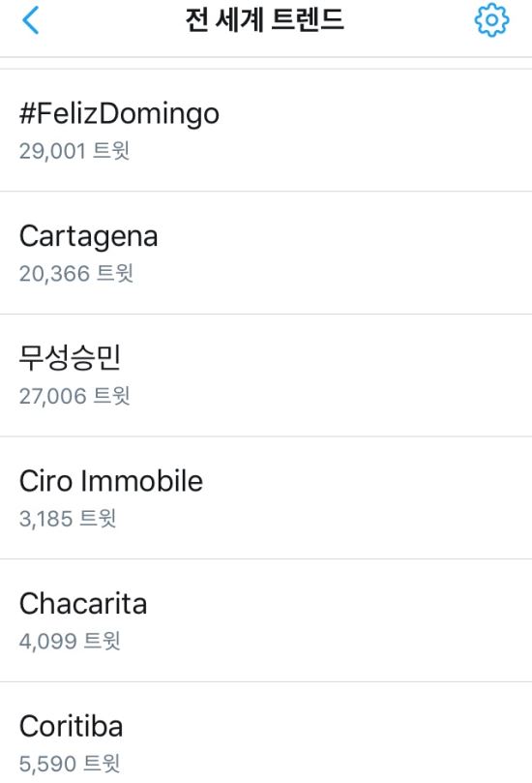
Task: Click the 전 세계 트렌드 header title
Action: [265, 20]
